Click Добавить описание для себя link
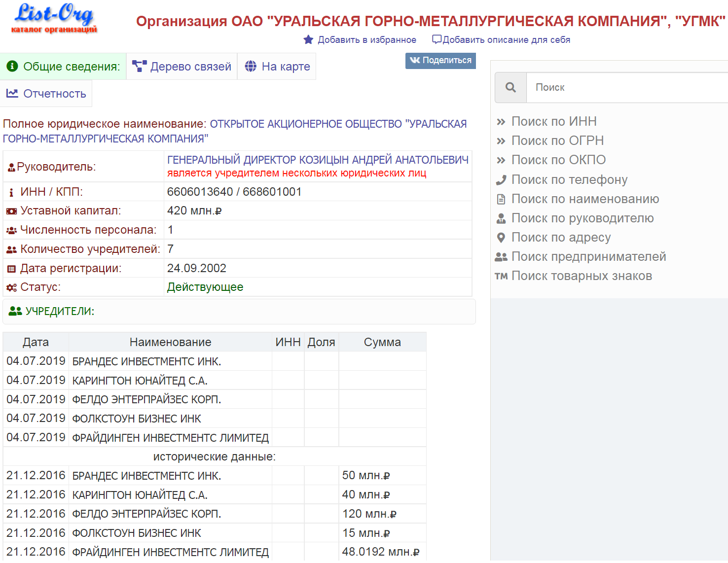This screenshot has height=563, width=728. 507,39
